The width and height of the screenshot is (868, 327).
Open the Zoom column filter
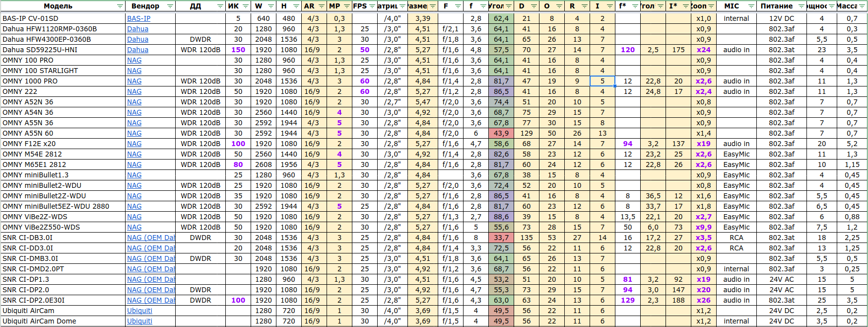point(711,6)
